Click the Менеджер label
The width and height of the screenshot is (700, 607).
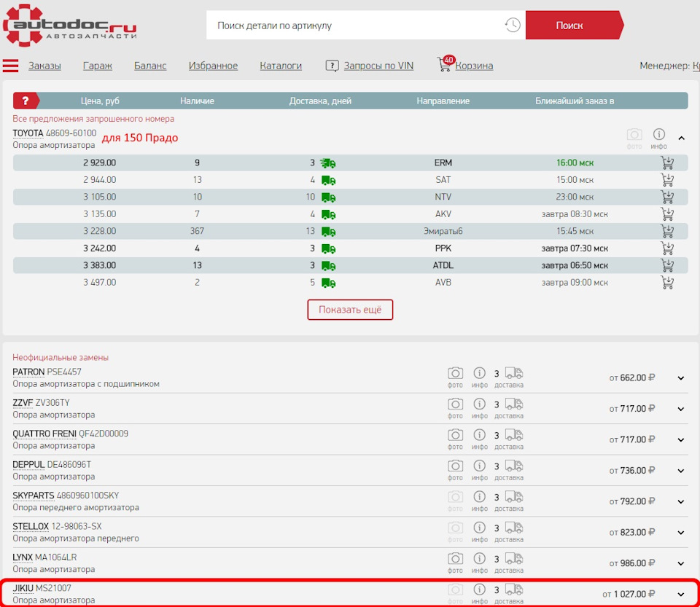[665, 66]
